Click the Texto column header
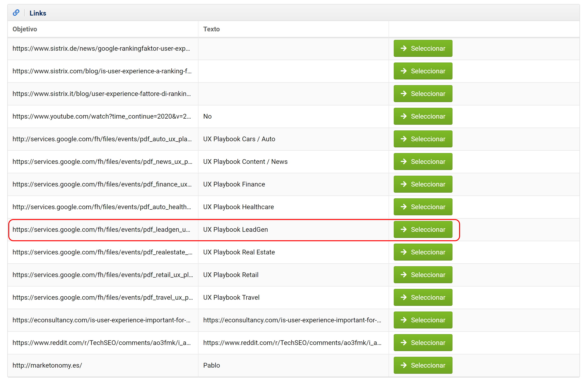Viewport: 588px width, 386px height. 211,29
